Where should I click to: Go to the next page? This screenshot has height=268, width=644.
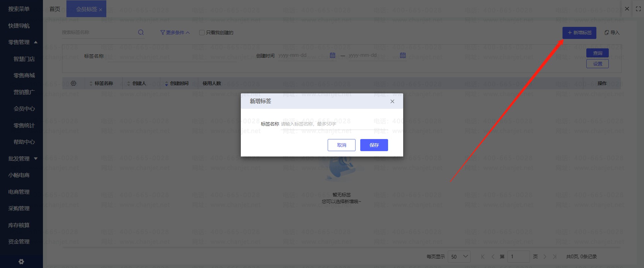(545, 257)
